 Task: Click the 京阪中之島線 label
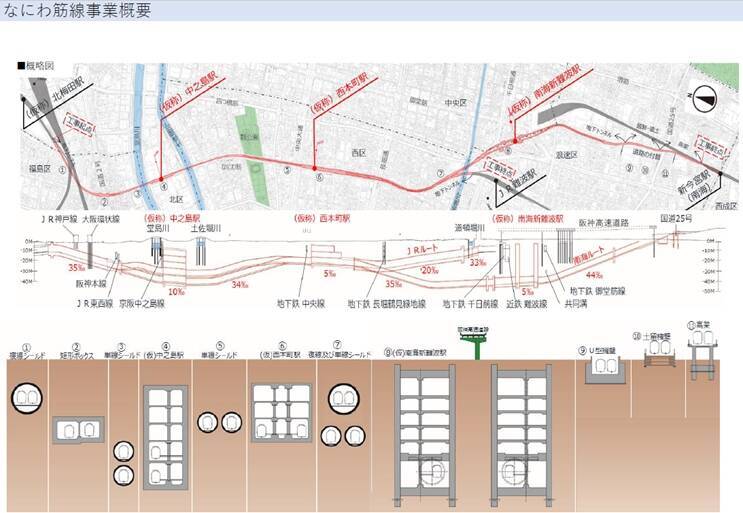click(x=142, y=304)
